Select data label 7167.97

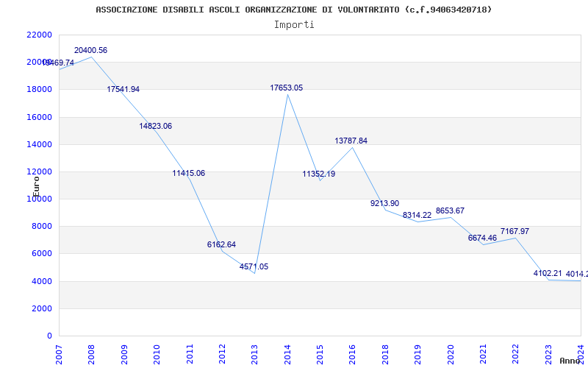click(515, 231)
